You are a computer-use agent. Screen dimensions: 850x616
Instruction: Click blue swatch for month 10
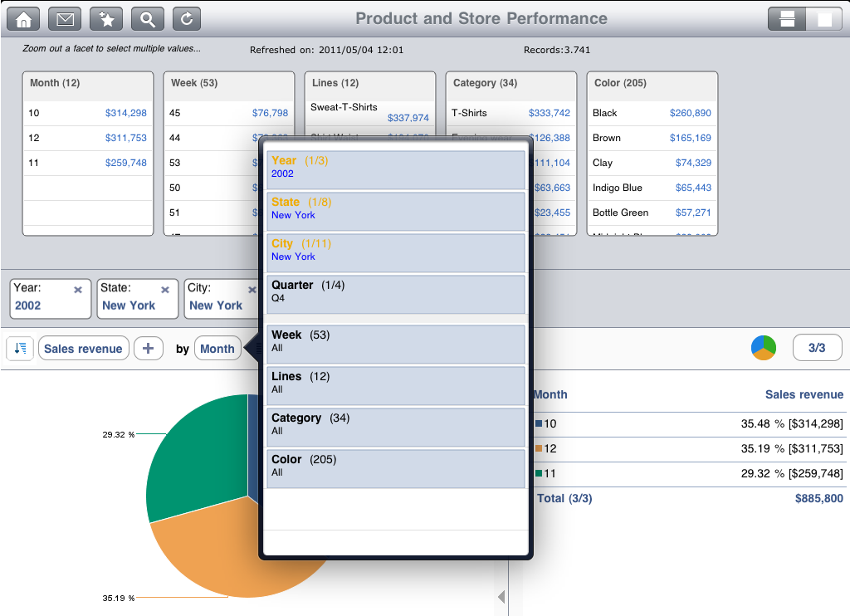click(x=539, y=423)
